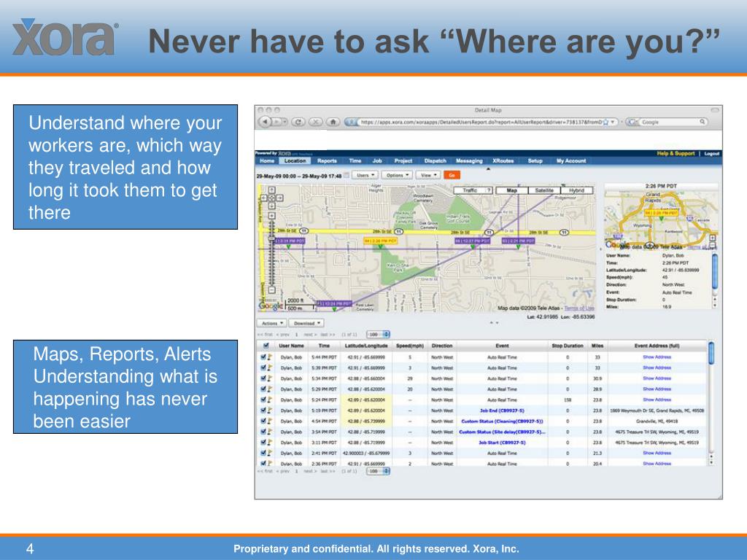Click the Logout link
Image resolution: width=747 pixels, height=560 pixels.
coord(712,153)
